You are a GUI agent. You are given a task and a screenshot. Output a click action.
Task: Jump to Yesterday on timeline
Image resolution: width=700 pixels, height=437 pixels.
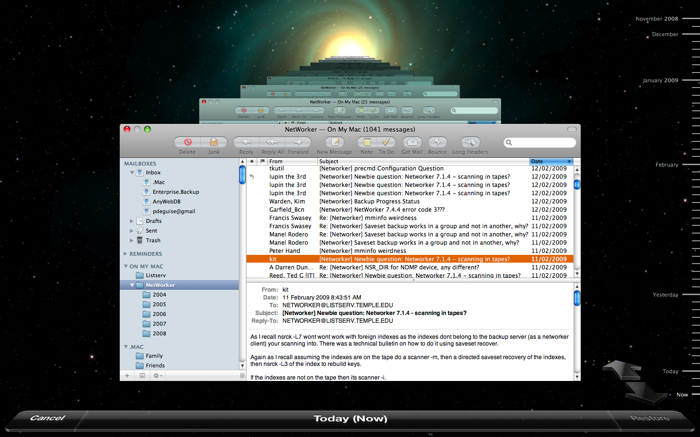(665, 295)
